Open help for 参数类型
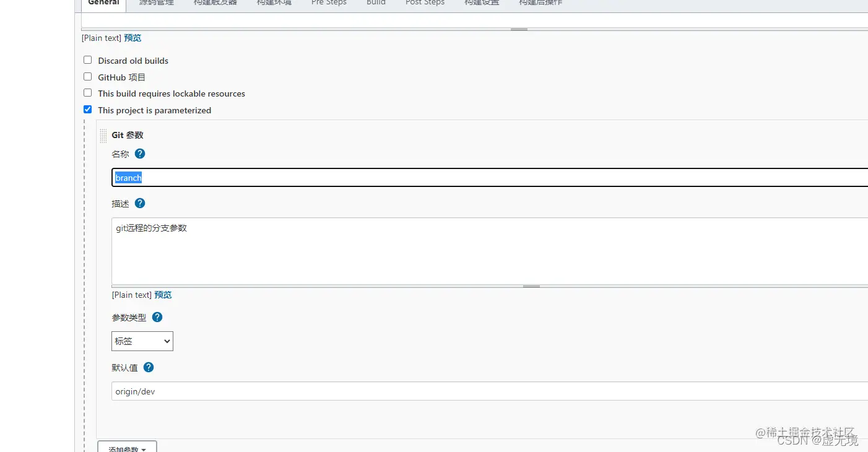The height and width of the screenshot is (452, 868). click(x=157, y=317)
